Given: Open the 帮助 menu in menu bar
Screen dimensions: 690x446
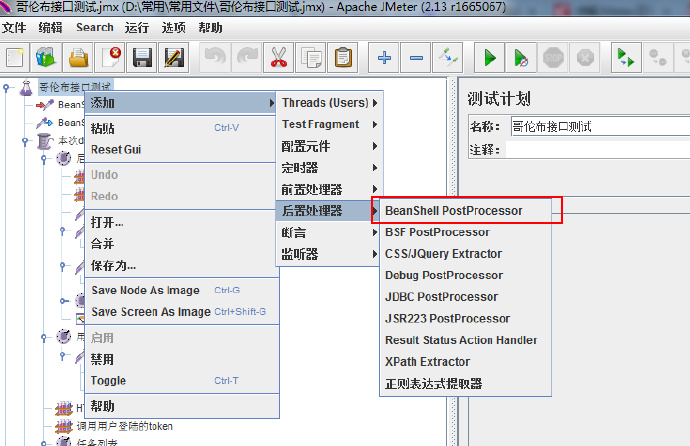Looking at the screenshot, I should click(210, 28).
